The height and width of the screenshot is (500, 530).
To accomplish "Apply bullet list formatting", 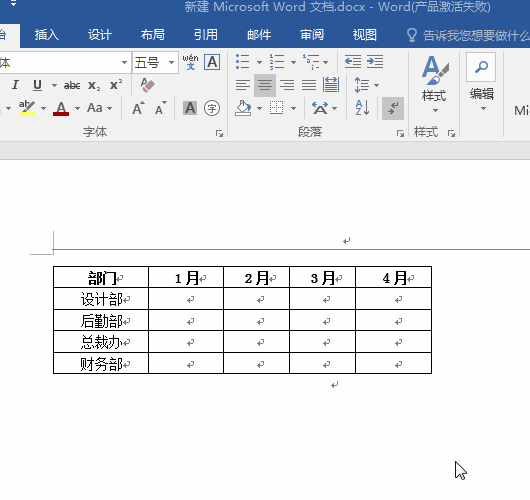I will point(242,62).
